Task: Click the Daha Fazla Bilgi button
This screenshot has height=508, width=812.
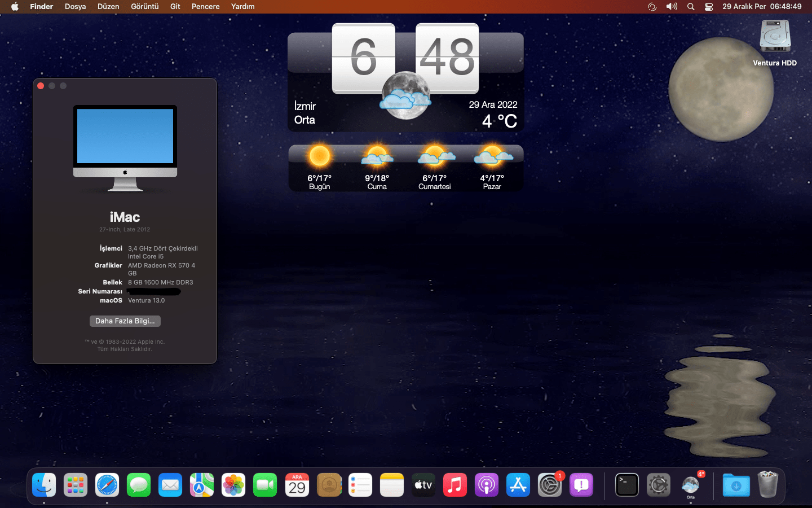Action: click(125, 321)
